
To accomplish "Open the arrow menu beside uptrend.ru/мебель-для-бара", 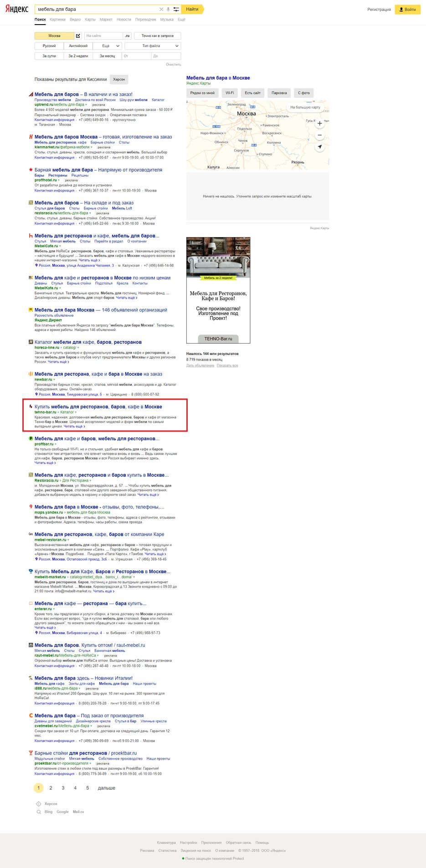I will 86,105.
